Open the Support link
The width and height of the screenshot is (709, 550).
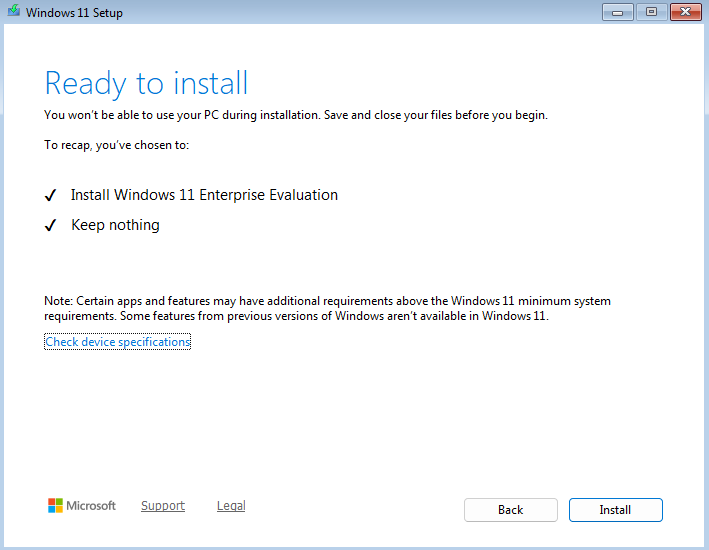pos(163,506)
